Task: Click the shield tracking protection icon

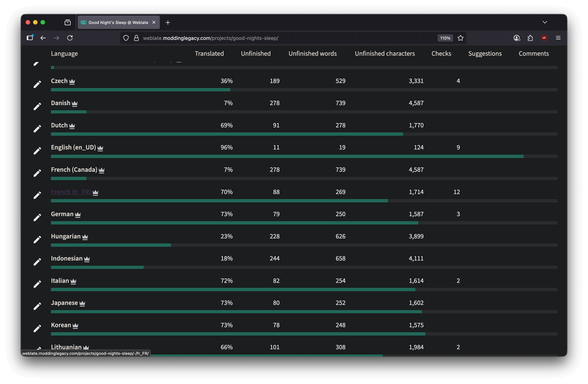Action: tap(126, 38)
